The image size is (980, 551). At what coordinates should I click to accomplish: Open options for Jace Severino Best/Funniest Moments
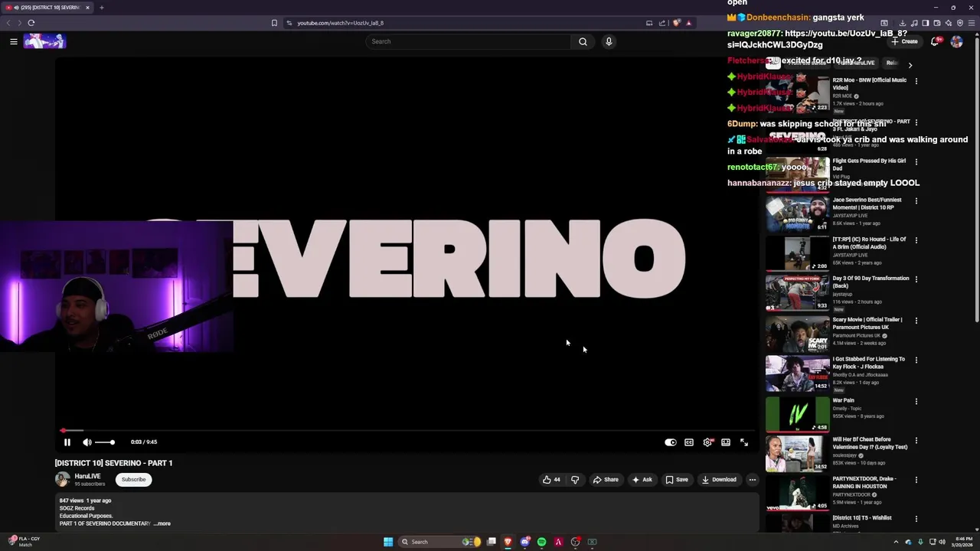point(916,201)
